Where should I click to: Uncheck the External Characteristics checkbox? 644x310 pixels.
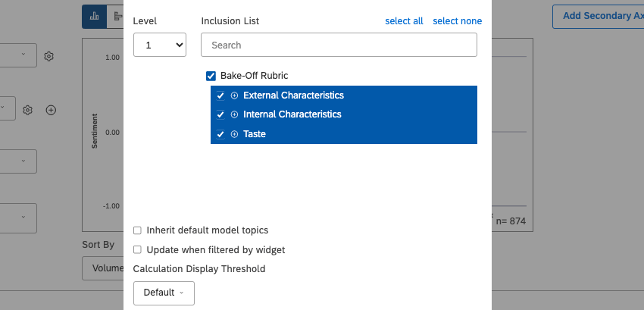coord(220,96)
